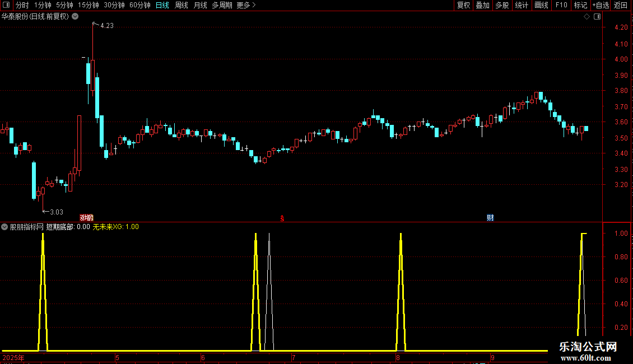633x364 pixels.
Task: Click the 财 financial report marker
Action: (x=490, y=218)
